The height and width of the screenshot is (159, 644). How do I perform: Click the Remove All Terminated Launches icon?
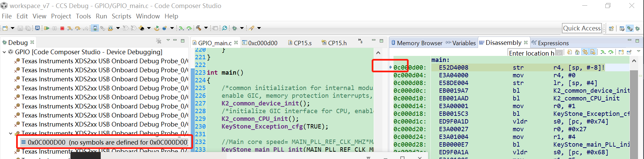coord(158,41)
